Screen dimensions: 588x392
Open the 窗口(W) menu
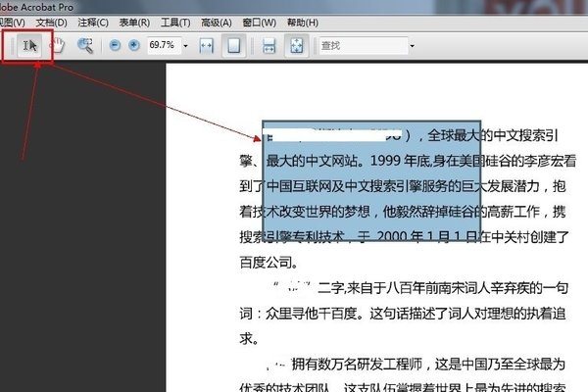tap(259, 23)
